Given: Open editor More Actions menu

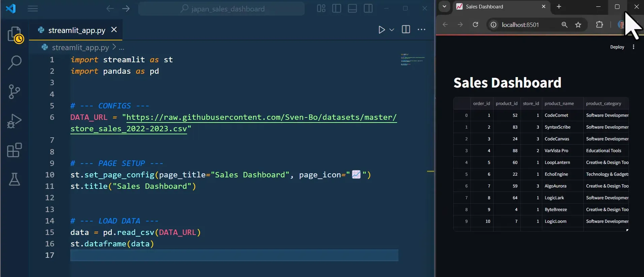Looking at the screenshot, I should [x=421, y=30].
